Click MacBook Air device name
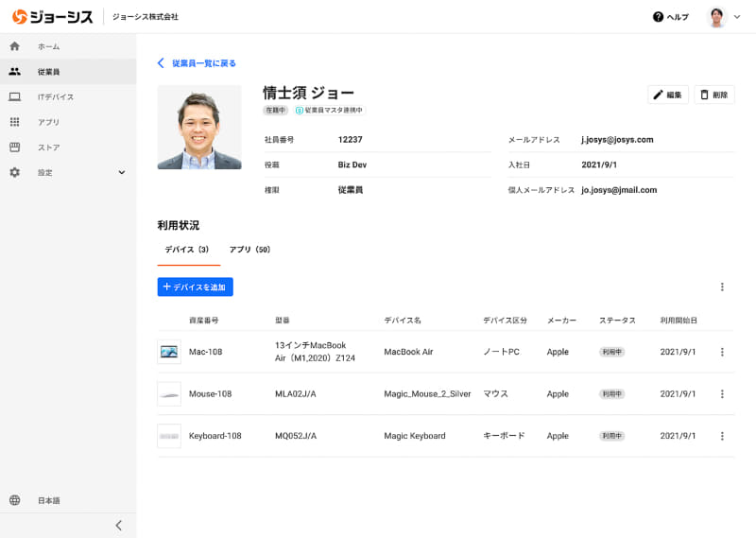The width and height of the screenshot is (756, 538). coord(408,352)
